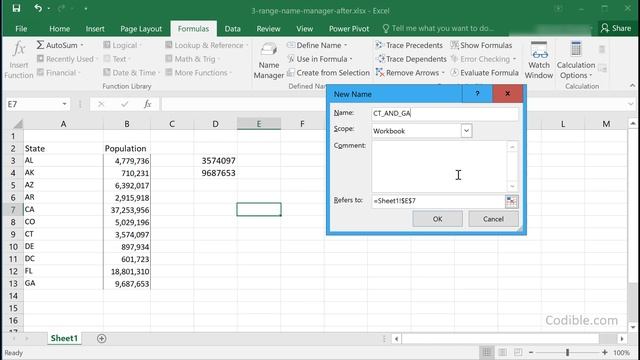The width and height of the screenshot is (640, 360).
Task: Click the zoom out minus icon
Action: (x=531, y=352)
